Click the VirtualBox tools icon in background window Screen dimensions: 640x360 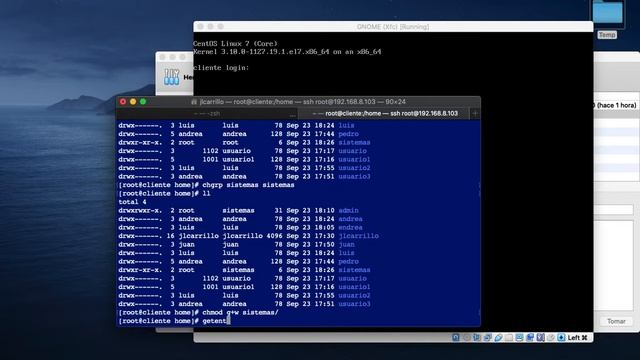point(171,77)
